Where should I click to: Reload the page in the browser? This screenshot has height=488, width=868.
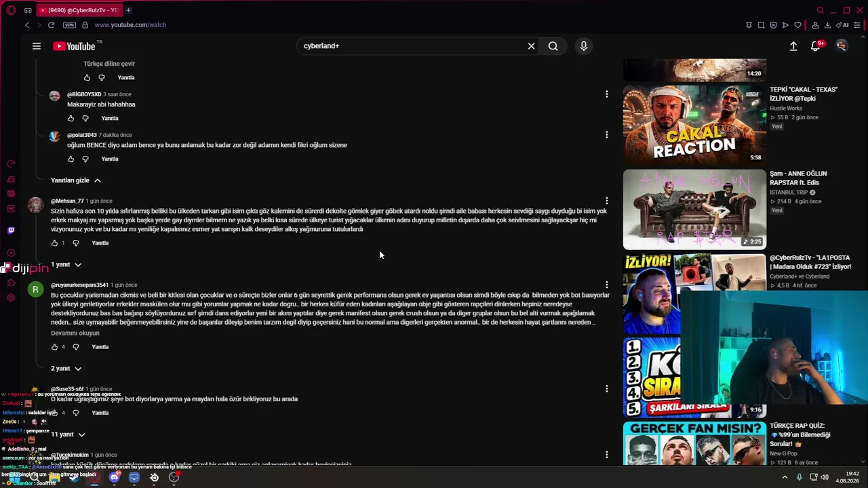[51, 25]
